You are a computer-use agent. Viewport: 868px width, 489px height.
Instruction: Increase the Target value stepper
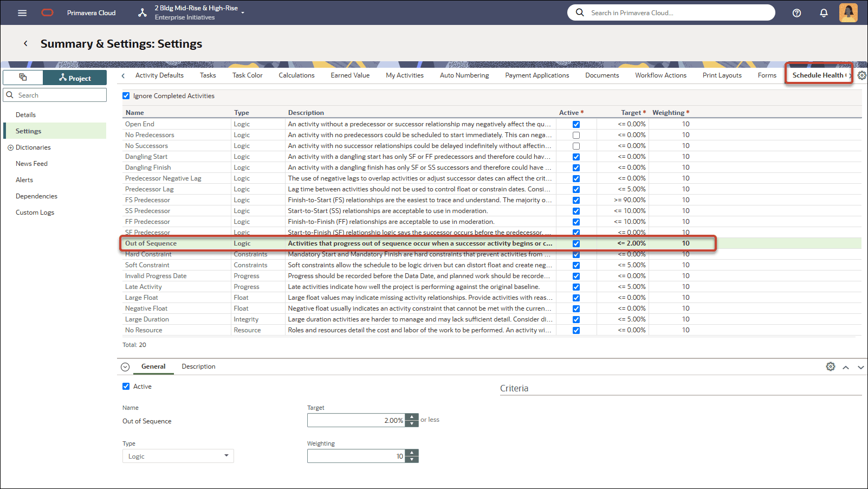[x=412, y=417]
